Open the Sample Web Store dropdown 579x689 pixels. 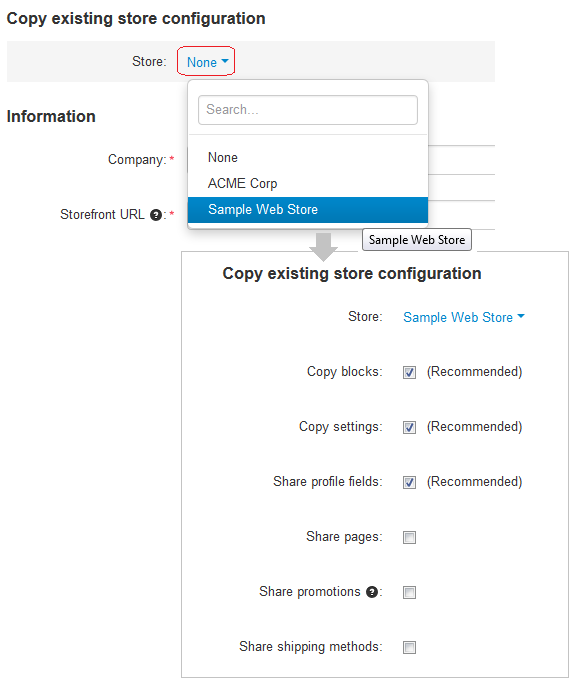pos(464,317)
